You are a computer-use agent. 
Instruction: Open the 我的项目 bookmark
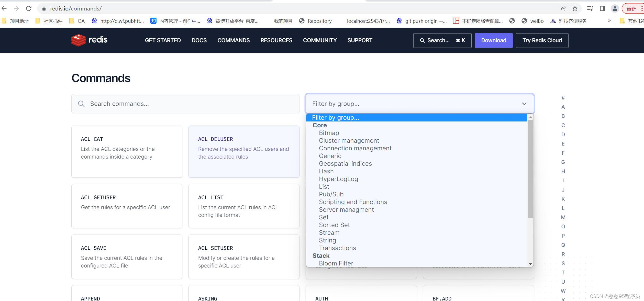pyautogui.click(x=283, y=21)
